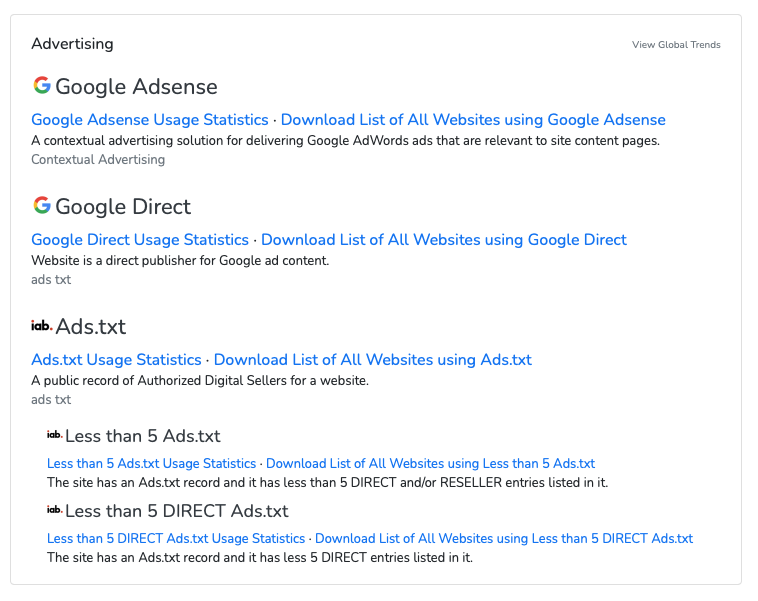Click the Contextual Advertising category tag

click(98, 159)
